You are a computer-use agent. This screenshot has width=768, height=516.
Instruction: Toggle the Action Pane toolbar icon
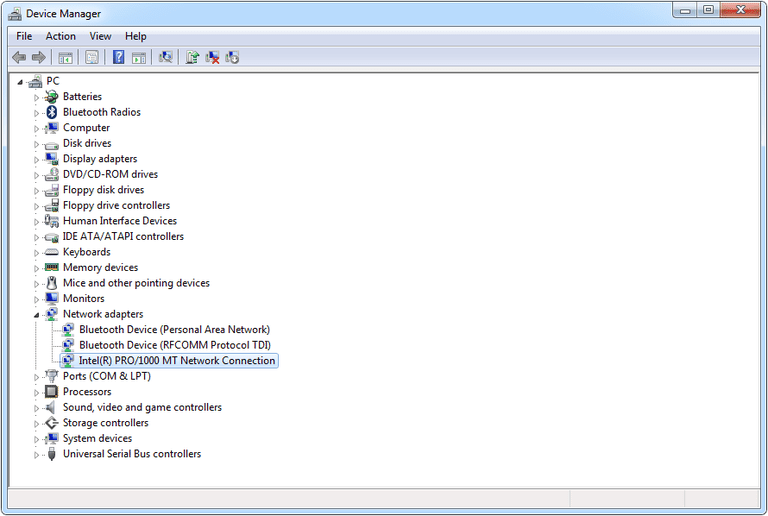[139, 58]
